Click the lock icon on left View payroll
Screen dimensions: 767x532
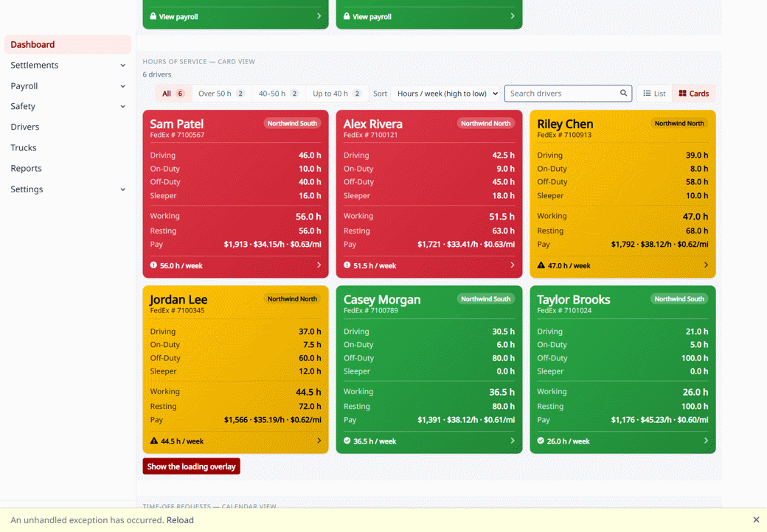pos(153,16)
